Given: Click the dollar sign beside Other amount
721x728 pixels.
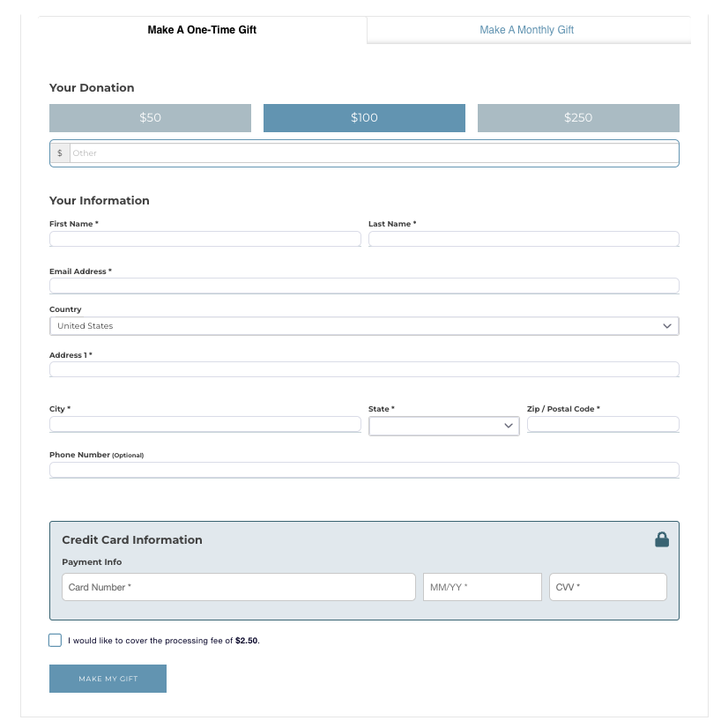Looking at the screenshot, I should click(60, 153).
